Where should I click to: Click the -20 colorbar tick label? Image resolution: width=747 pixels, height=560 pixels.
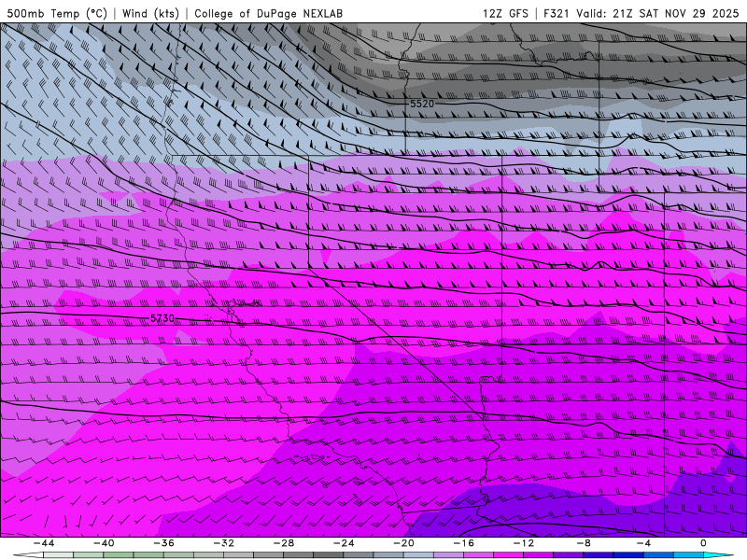click(404, 543)
